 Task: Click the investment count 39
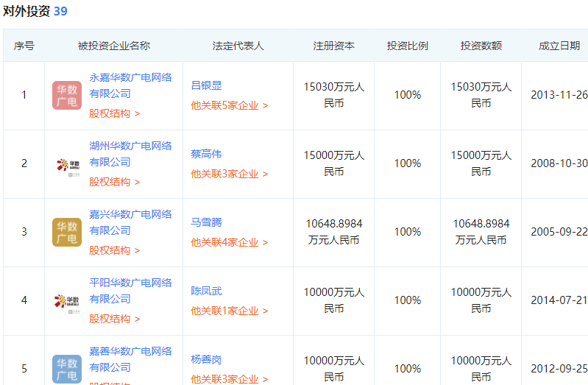click(x=60, y=11)
